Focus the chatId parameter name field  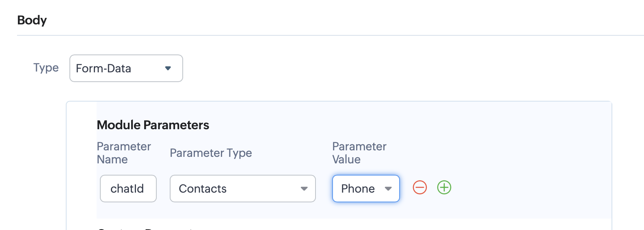pos(128,189)
